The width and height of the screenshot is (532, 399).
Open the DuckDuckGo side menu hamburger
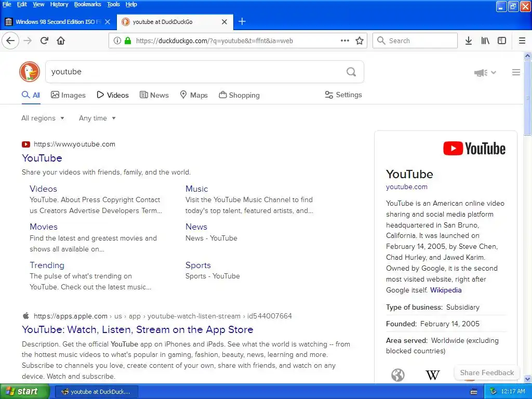click(516, 72)
